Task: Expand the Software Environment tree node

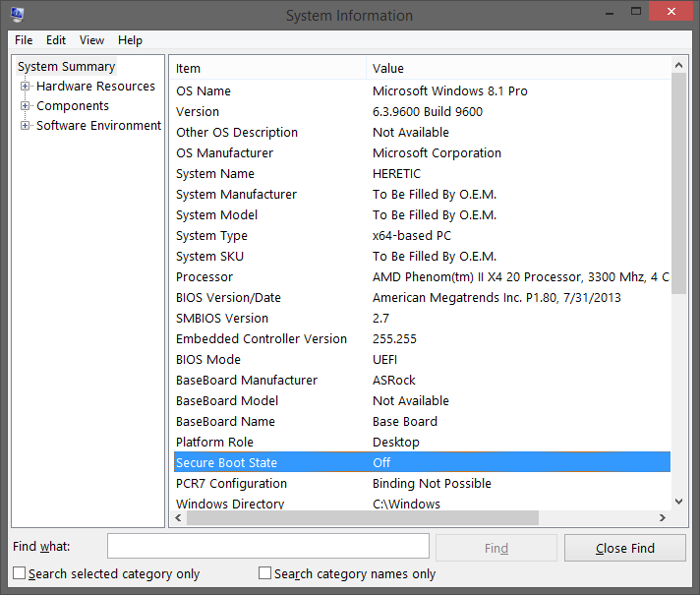Action: 25,126
